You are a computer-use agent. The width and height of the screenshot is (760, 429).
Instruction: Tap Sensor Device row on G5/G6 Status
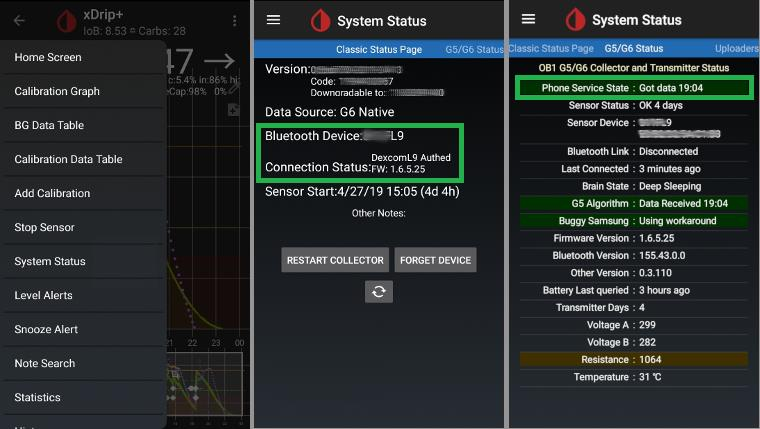[x=633, y=128]
